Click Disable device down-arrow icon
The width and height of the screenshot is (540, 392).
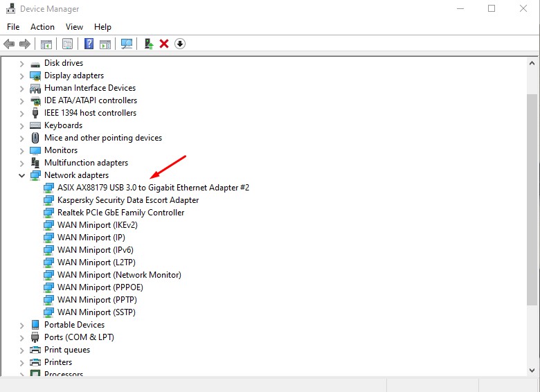coord(180,44)
